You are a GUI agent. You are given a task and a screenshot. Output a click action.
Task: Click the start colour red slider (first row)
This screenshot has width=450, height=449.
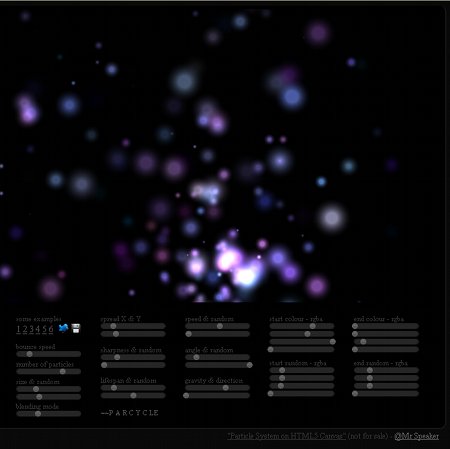[302, 326]
